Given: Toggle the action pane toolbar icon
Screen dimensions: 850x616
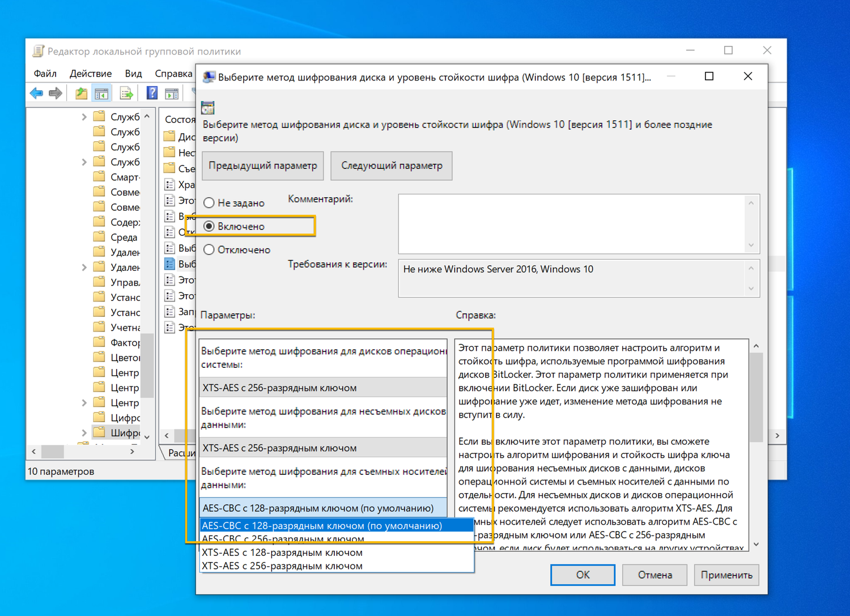Looking at the screenshot, I should 172,93.
